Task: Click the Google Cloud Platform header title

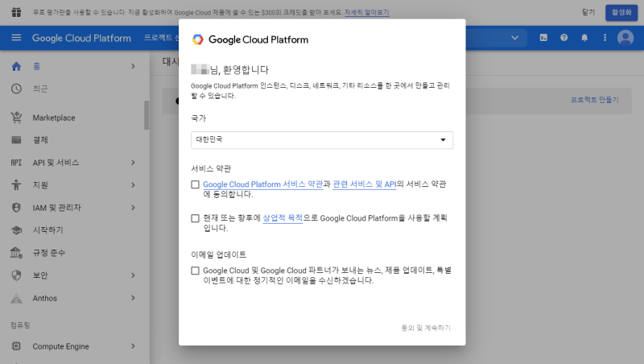Action: pyautogui.click(x=81, y=38)
